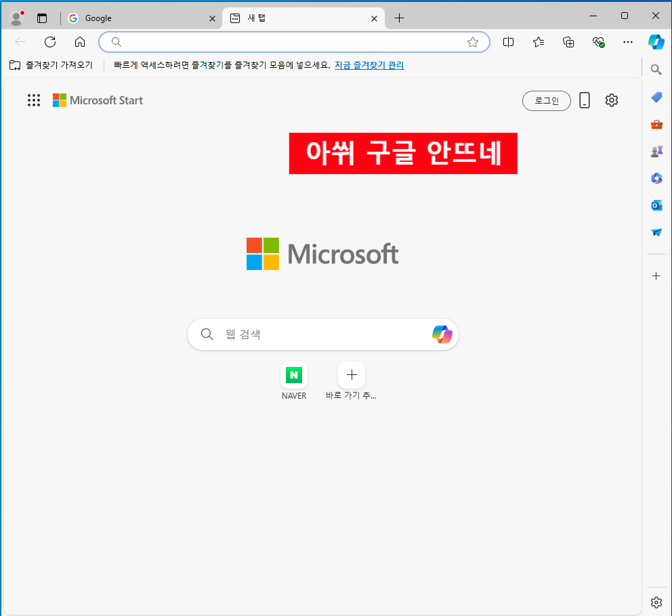This screenshot has width=672, height=616.
Task: Maximize the browser window
Action: point(625,16)
